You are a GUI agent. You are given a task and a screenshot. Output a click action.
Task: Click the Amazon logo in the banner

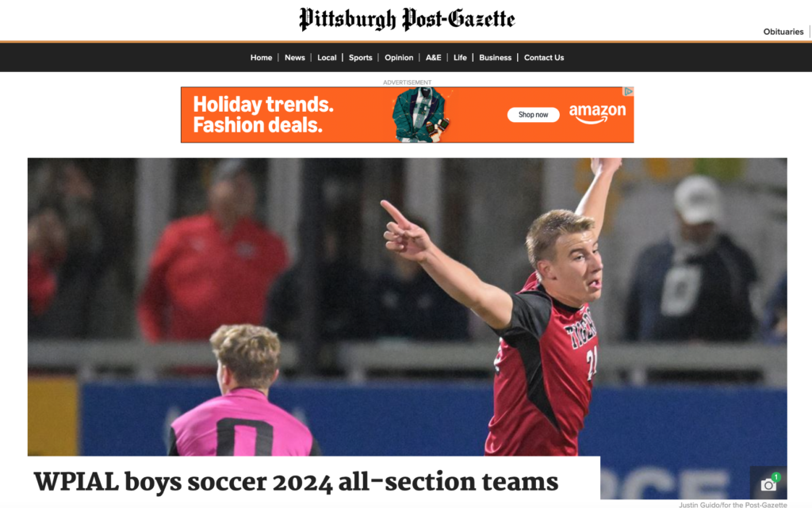pos(598,114)
